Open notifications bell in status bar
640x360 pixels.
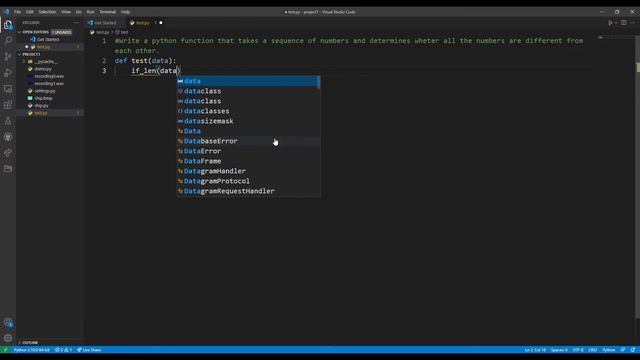pos(633,350)
